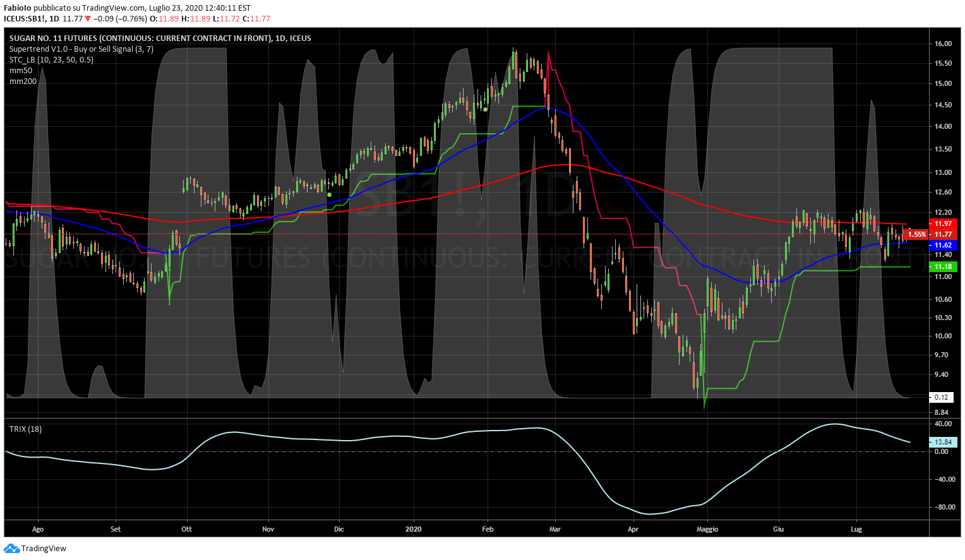Click the Sugar No. 11 Futures chart title
Screen dimensions: 965x560
tap(160, 39)
